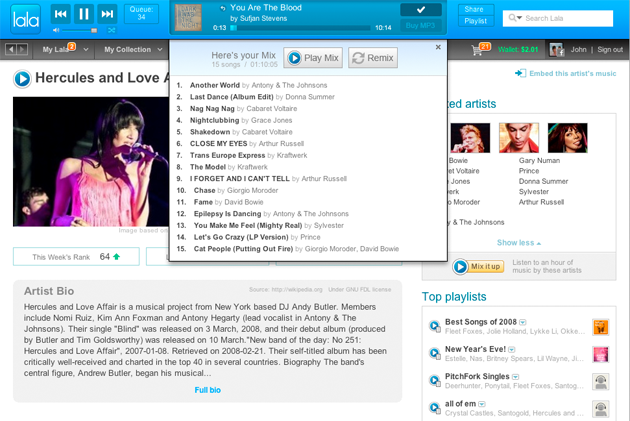Click John's profile avatar
Screen dimensions: 630x421
point(556,50)
